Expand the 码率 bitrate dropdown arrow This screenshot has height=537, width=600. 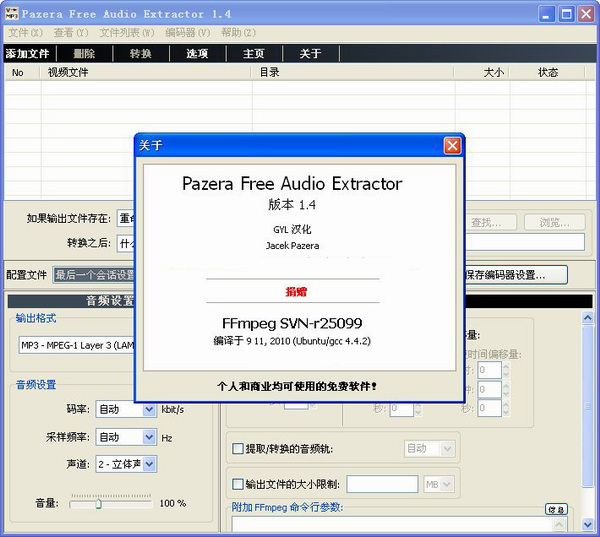(x=149, y=410)
